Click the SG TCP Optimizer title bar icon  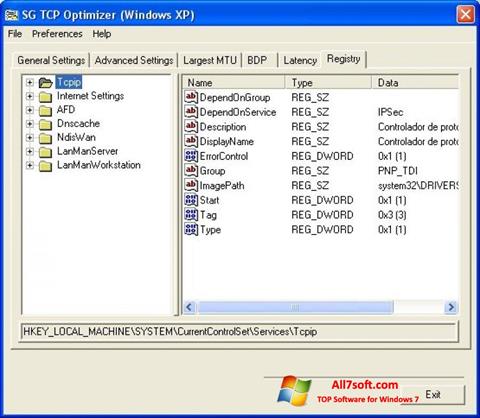pyautogui.click(x=12, y=15)
